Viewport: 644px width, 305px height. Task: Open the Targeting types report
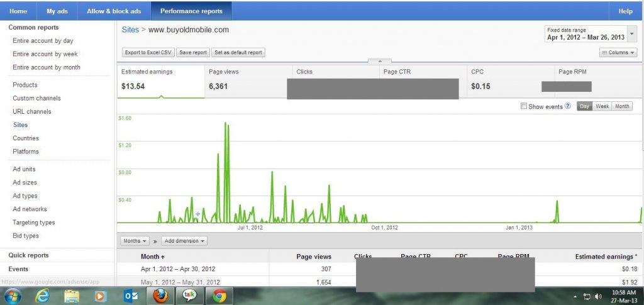pos(34,223)
